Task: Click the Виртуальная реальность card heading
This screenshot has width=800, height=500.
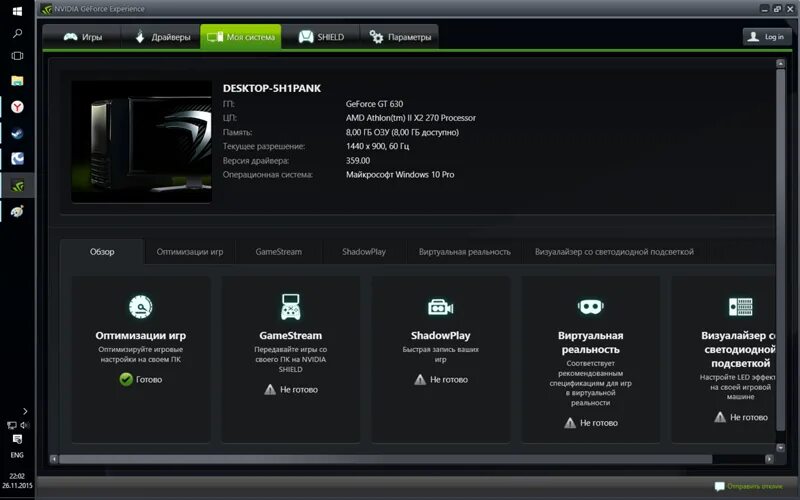Action: (x=590, y=342)
